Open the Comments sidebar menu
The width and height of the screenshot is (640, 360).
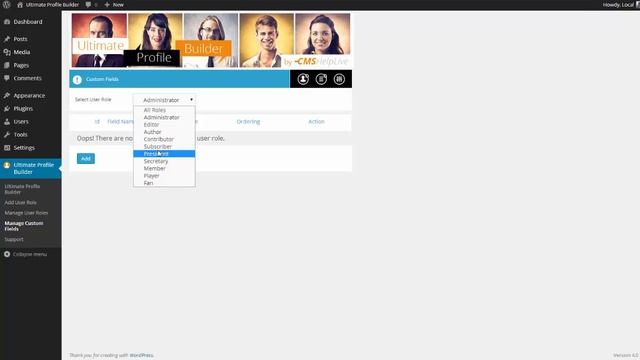pos(27,78)
